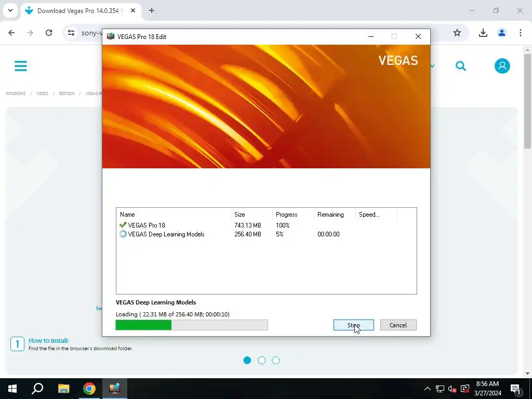Open the Chrome profile icon
The image size is (532, 399).
pos(501,33)
